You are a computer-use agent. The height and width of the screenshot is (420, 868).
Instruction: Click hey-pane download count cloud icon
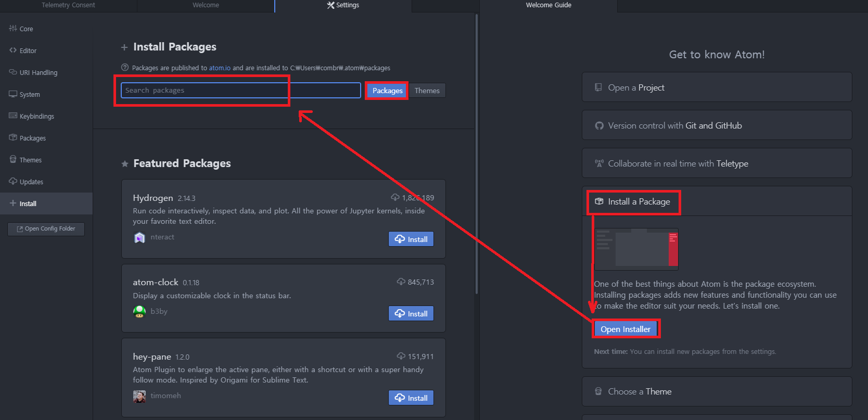[x=401, y=356]
